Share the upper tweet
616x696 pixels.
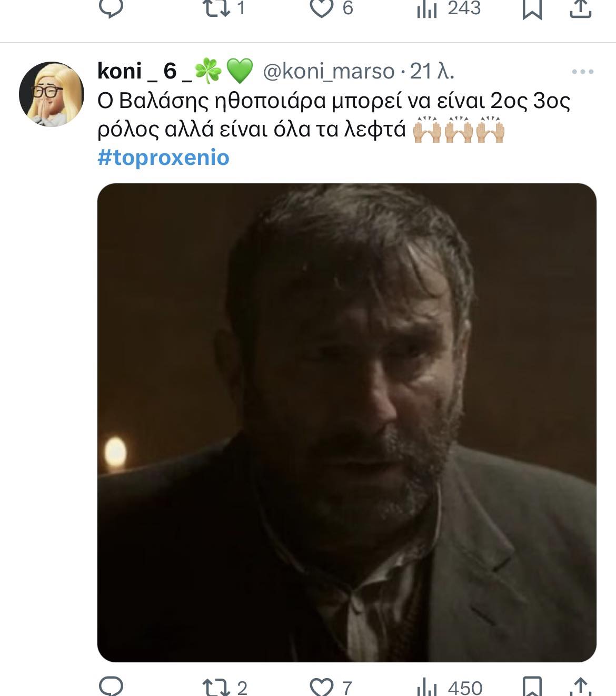(580, 9)
